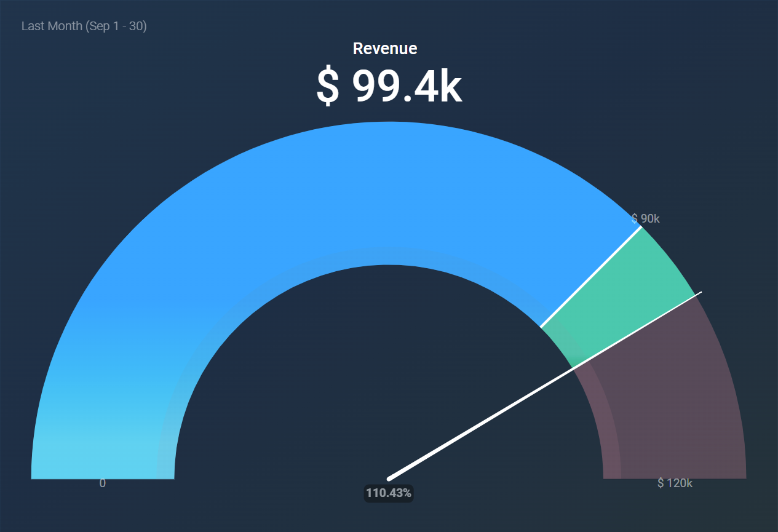Select the needle pivot at the gauge base

tap(387, 478)
